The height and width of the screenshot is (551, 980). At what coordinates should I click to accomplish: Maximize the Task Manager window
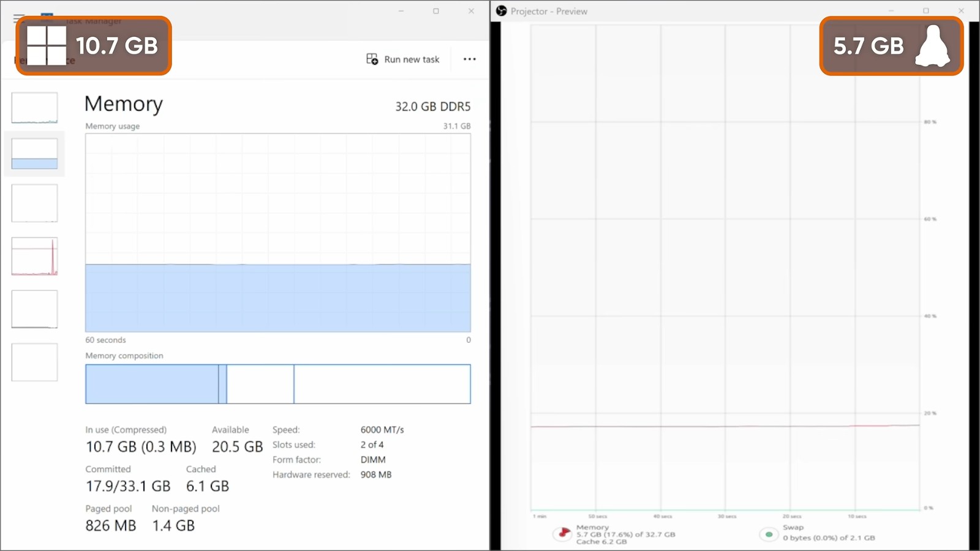[436, 11]
